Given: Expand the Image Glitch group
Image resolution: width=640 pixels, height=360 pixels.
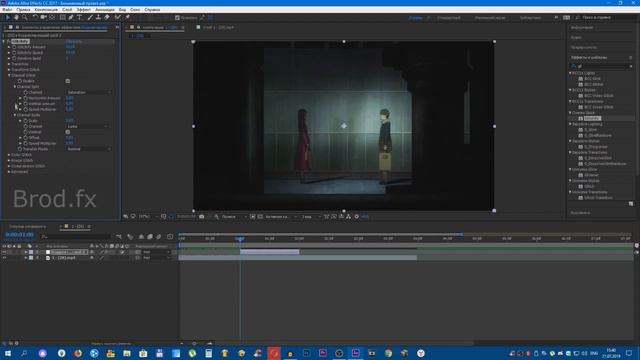Looking at the screenshot, I should pos(9,160).
